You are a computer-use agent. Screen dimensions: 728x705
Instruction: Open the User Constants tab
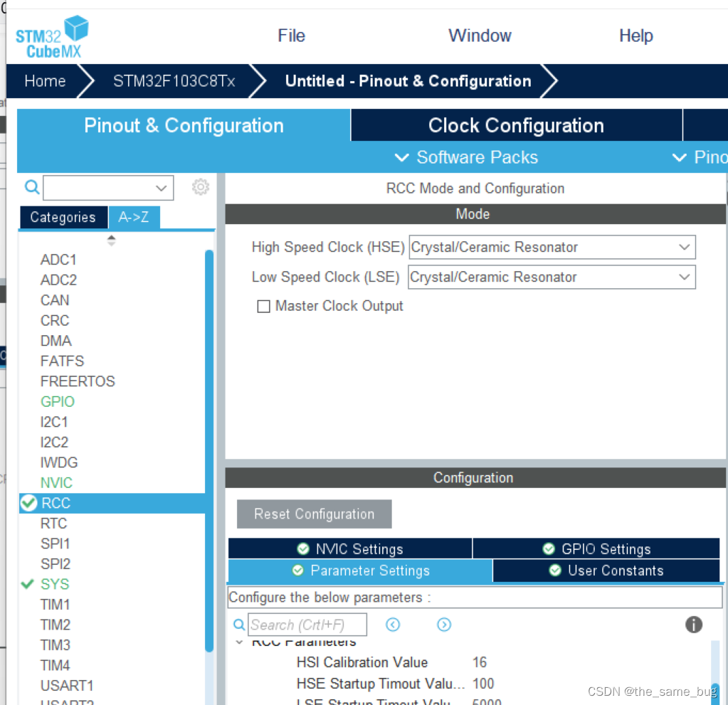tap(606, 571)
